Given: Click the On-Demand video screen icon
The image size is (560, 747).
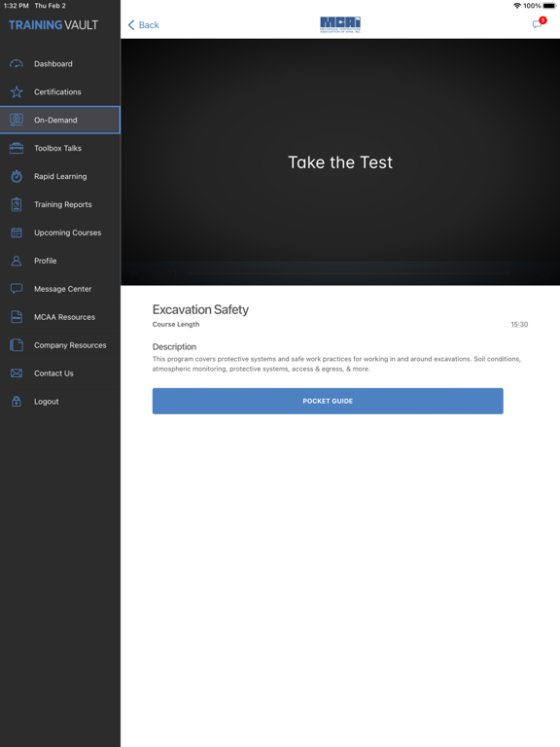Looking at the screenshot, I should [x=17, y=120].
